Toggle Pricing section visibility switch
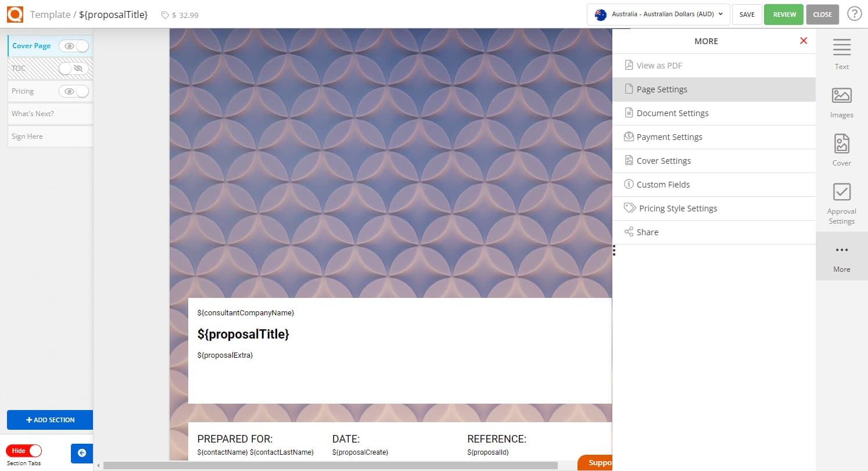This screenshot has height=471, width=868. click(74, 91)
